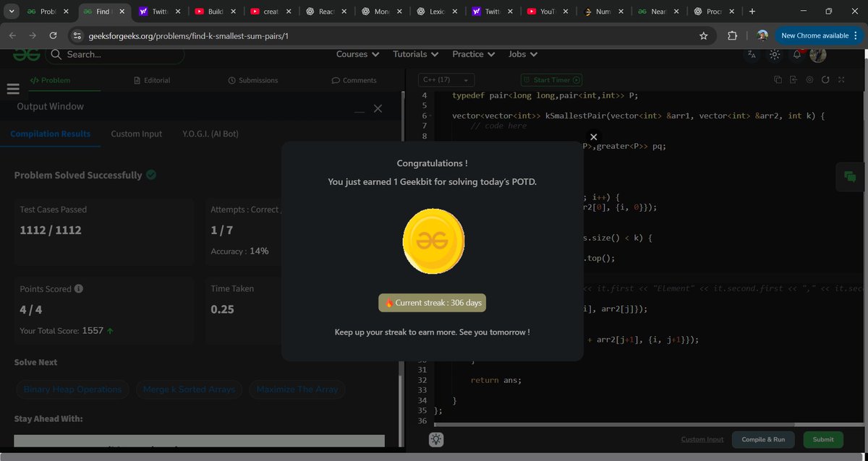The width and height of the screenshot is (868, 461).
Task: Expand the Jobs dropdown menu
Action: [x=522, y=54]
